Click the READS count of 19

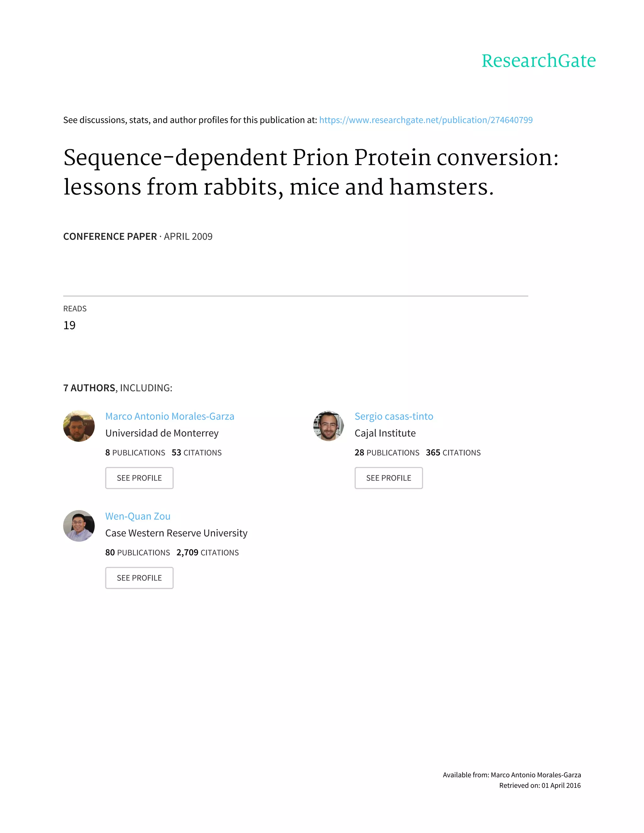point(69,325)
